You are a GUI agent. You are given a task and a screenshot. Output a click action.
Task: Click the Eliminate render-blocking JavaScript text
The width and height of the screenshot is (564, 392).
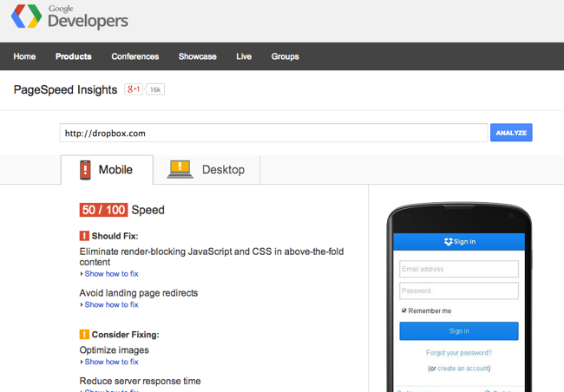pos(212,257)
